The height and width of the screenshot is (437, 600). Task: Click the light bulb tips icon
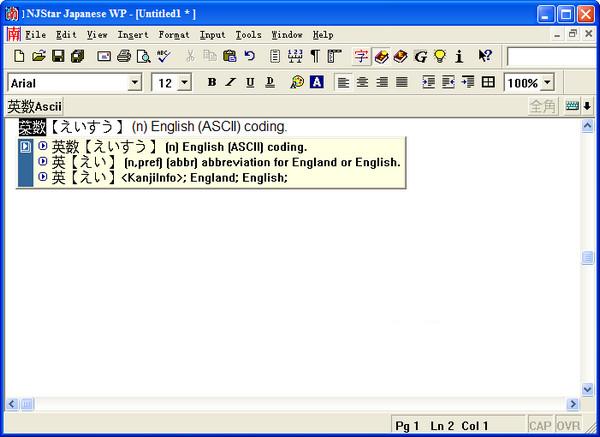[x=439, y=57]
